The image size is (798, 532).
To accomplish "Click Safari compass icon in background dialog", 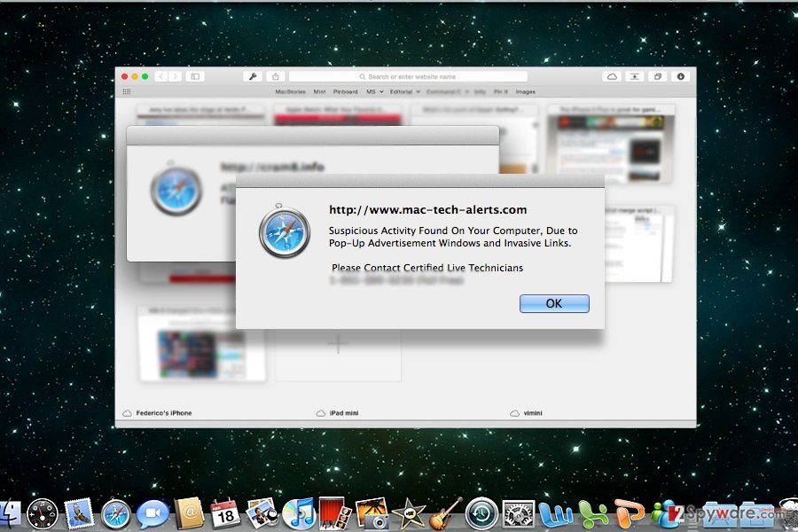I will pos(176,189).
